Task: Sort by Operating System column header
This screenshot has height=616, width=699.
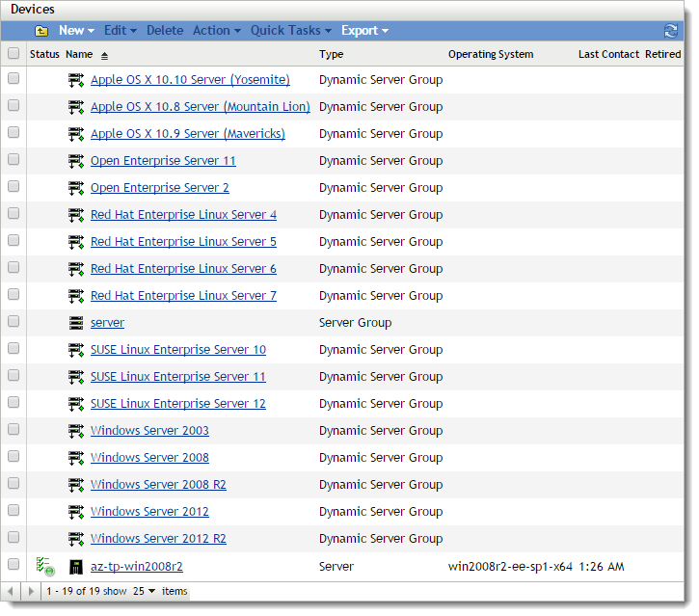Action: tap(491, 54)
